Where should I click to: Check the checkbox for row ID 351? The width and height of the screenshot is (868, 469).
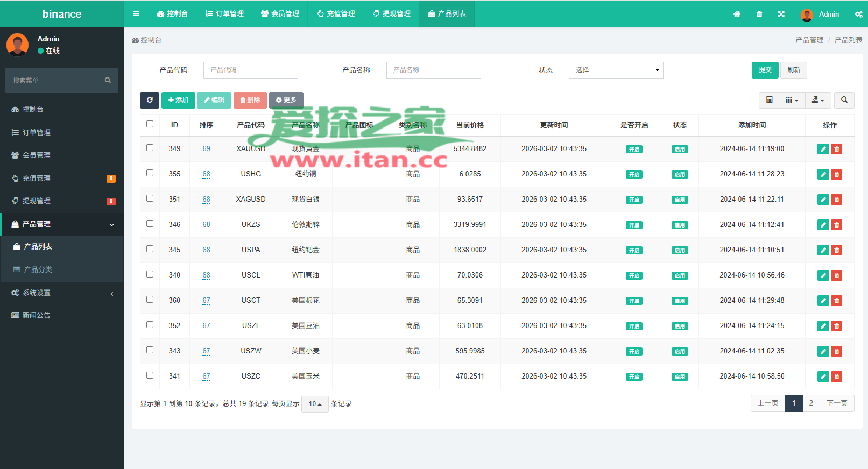pyautogui.click(x=150, y=198)
